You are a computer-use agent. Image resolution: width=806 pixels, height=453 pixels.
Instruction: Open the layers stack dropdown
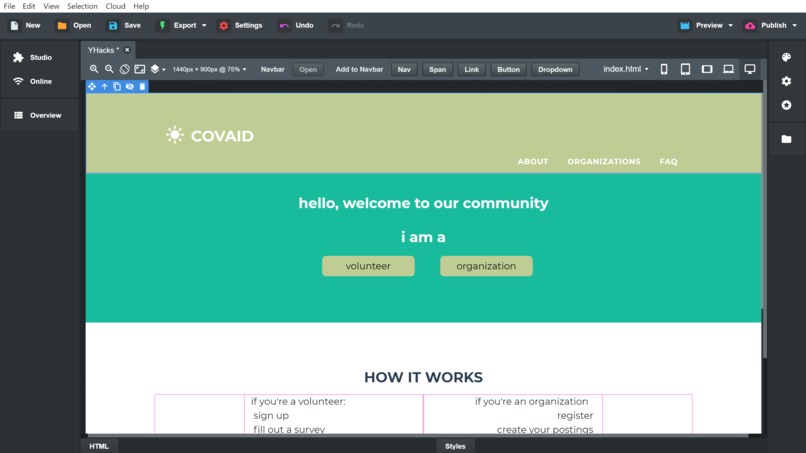point(157,69)
